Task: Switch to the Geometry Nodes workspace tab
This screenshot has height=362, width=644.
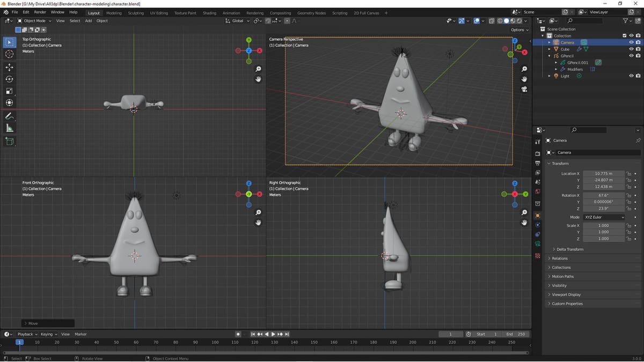Action: click(x=311, y=13)
